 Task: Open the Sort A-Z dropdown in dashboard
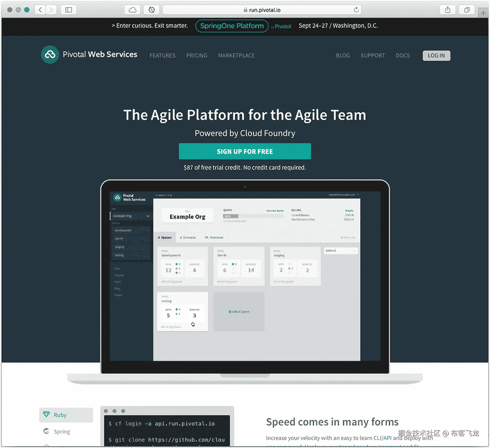coord(341,251)
